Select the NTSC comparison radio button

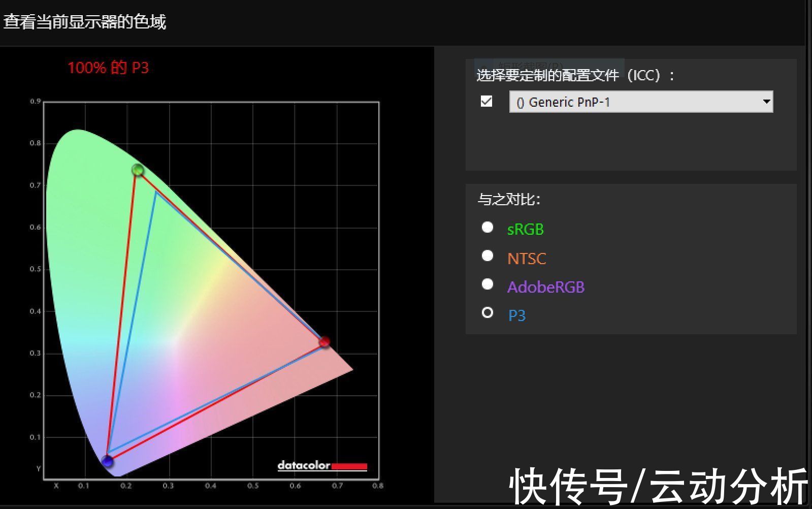click(488, 256)
